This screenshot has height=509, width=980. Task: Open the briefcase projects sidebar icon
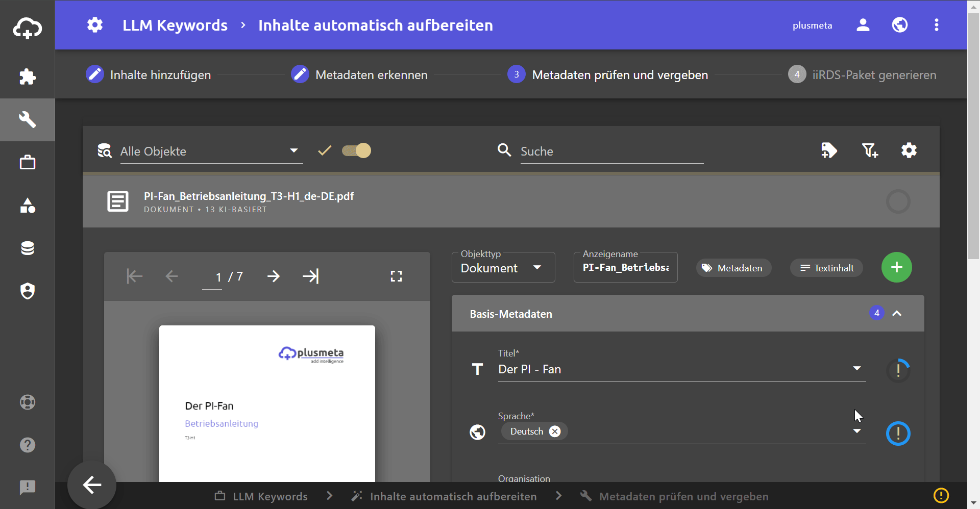tap(28, 163)
